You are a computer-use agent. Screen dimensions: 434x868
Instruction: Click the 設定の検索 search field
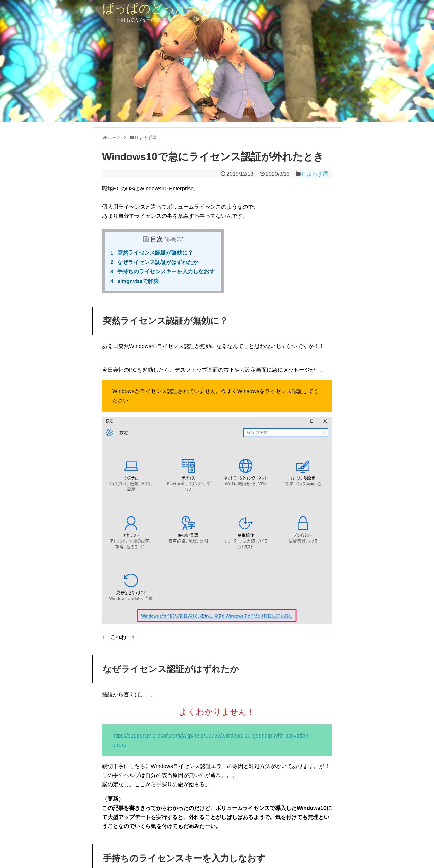tap(286, 433)
